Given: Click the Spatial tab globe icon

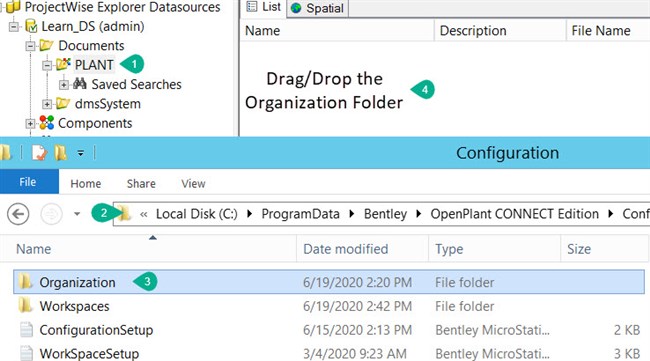Looking at the screenshot, I should click(296, 8).
